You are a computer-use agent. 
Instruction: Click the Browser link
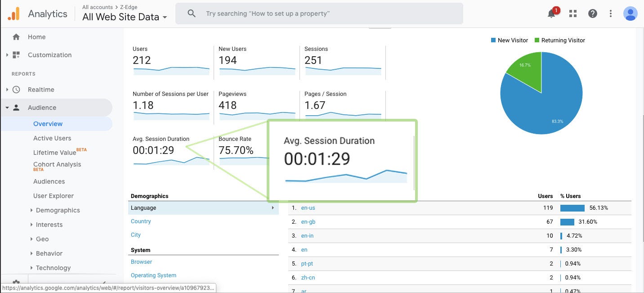click(x=141, y=262)
